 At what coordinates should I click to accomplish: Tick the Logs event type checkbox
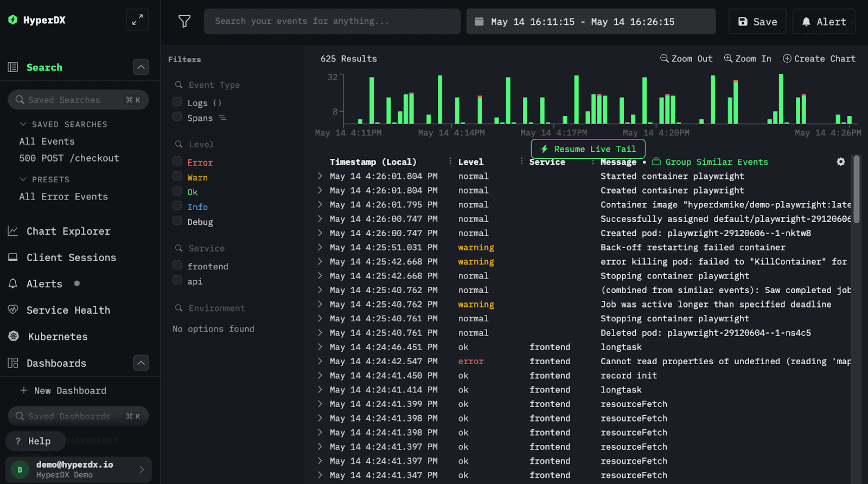[177, 102]
